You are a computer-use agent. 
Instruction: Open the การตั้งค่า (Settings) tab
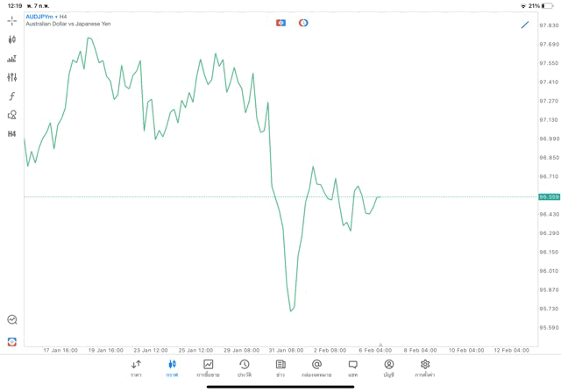click(x=425, y=368)
